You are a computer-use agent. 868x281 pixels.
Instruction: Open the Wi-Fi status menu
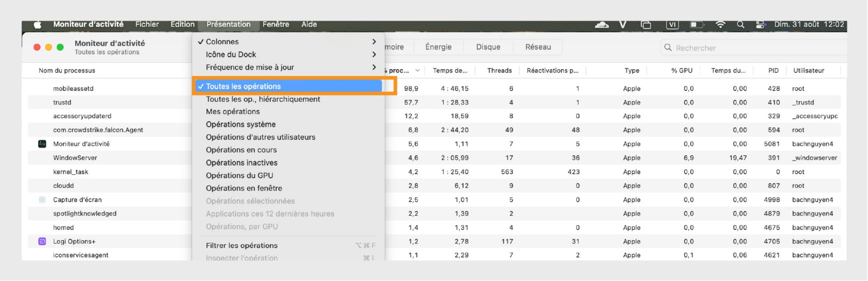pyautogui.click(x=721, y=24)
